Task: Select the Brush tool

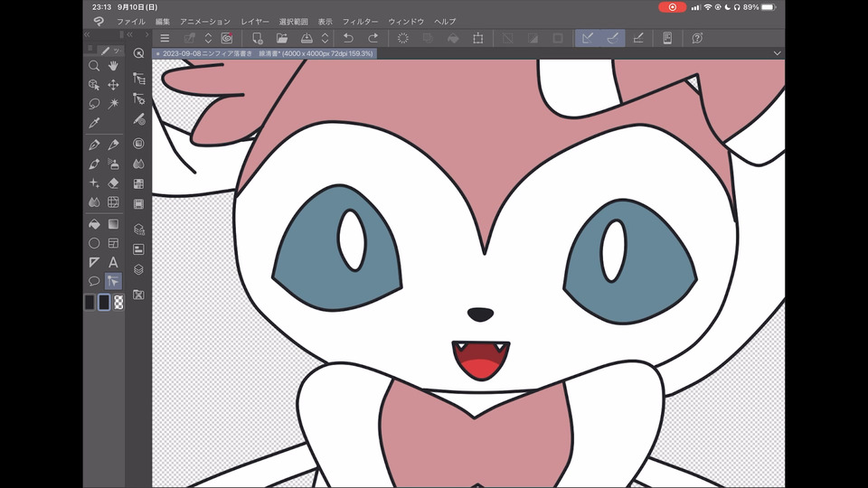Action: coord(94,164)
